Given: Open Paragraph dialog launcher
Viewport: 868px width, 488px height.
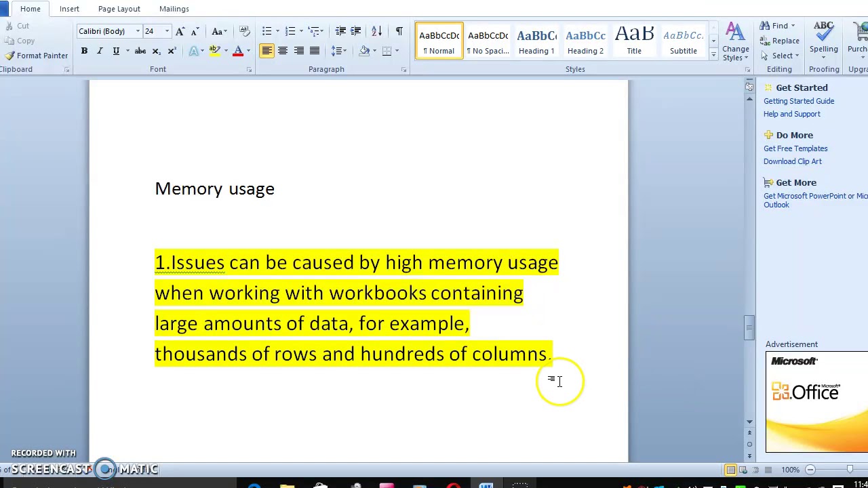Looking at the screenshot, I should click(403, 70).
